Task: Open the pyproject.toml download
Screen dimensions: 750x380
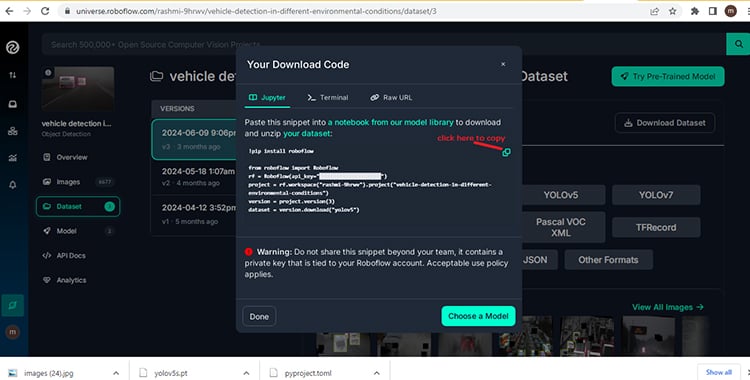Action: tap(308, 373)
